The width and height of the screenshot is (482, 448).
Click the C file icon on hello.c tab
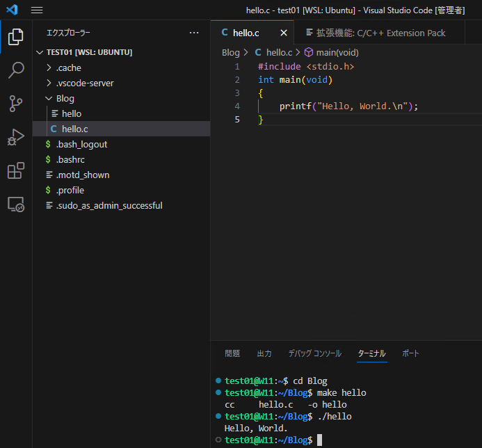(x=225, y=32)
